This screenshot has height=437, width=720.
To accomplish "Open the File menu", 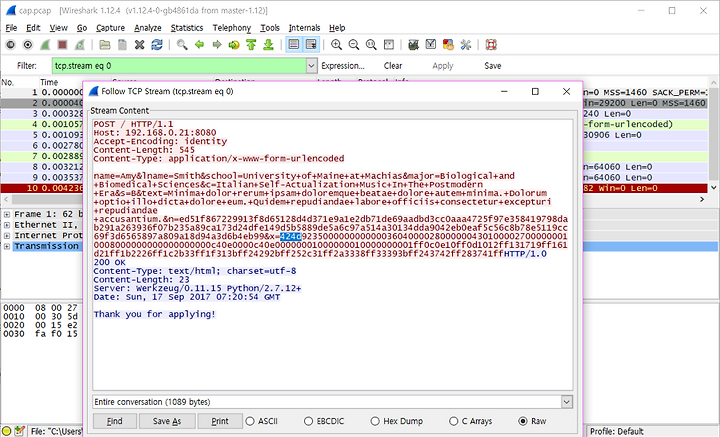I will [11, 28].
